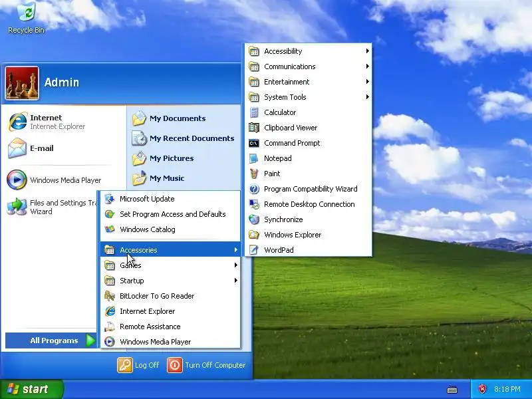Click the 'Internet Explorer' subtitle under Internet

[58, 126]
